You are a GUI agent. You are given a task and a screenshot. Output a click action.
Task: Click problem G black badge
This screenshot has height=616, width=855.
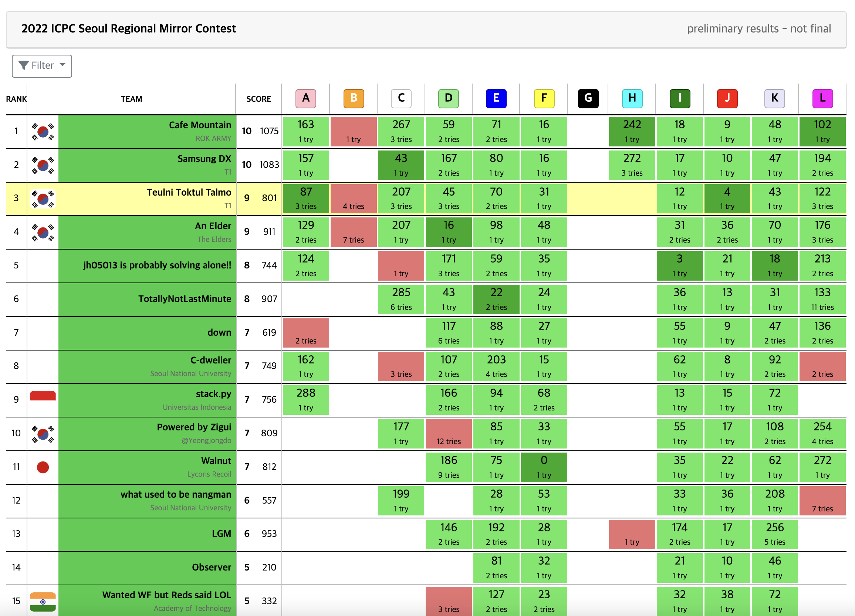(x=588, y=98)
